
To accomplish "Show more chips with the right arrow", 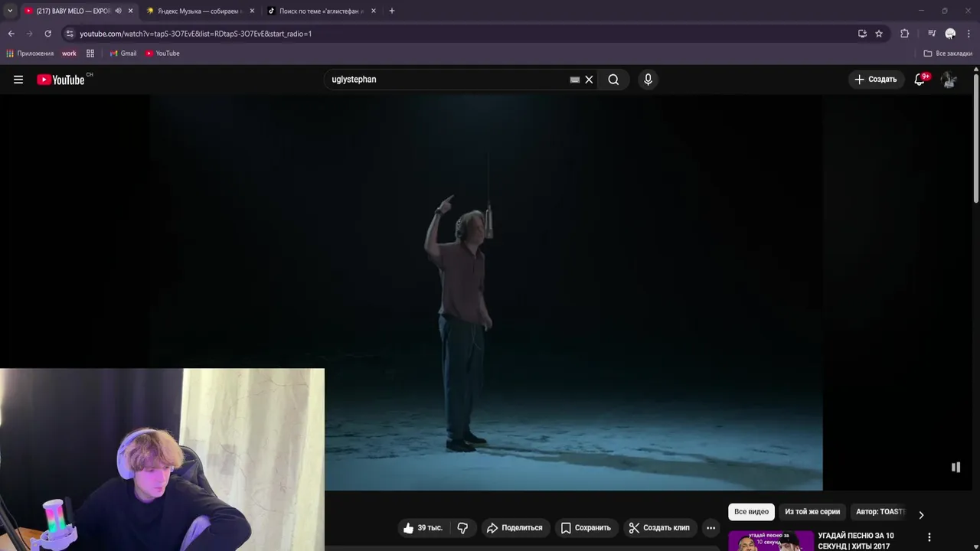I will click(921, 515).
